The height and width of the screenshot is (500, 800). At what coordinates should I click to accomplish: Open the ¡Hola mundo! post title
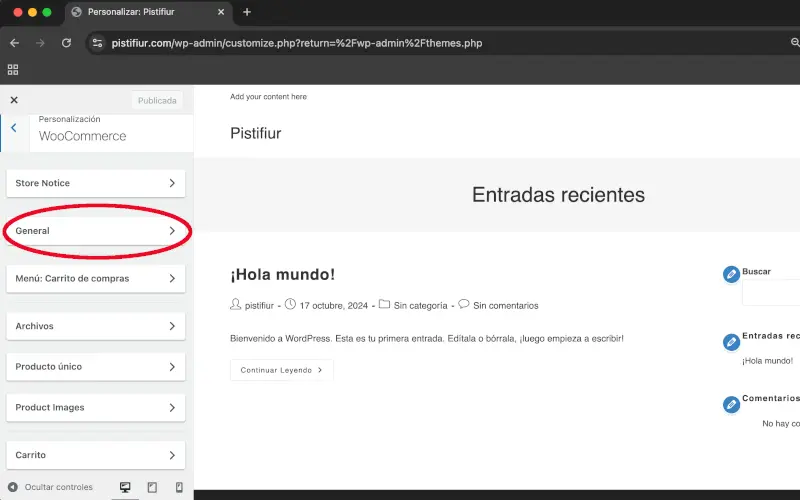pyautogui.click(x=283, y=274)
